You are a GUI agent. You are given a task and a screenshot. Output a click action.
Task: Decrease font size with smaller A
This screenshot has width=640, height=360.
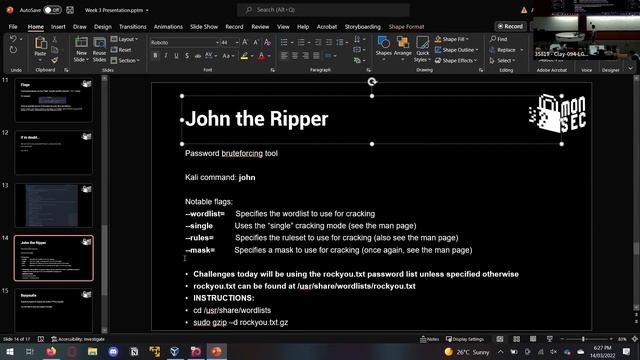pyautogui.click(x=256, y=42)
